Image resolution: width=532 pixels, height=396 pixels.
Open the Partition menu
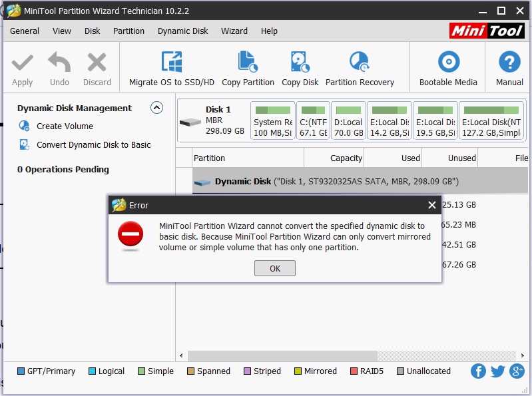129,31
